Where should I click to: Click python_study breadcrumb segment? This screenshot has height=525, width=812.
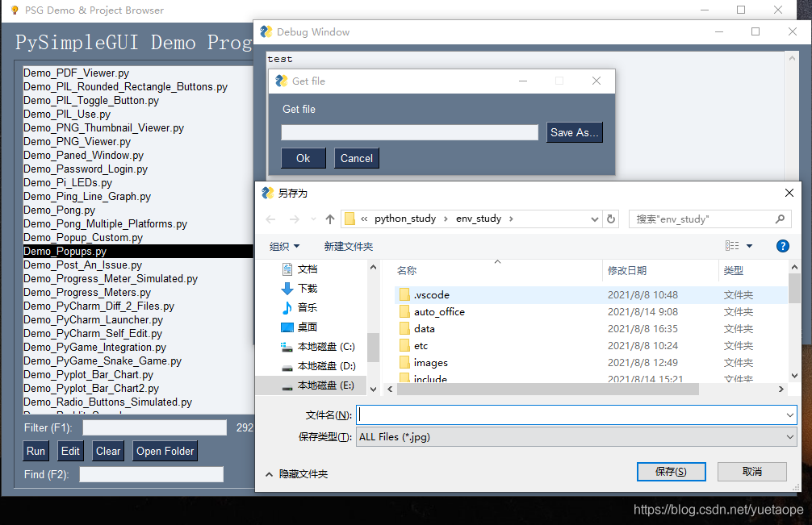click(405, 219)
